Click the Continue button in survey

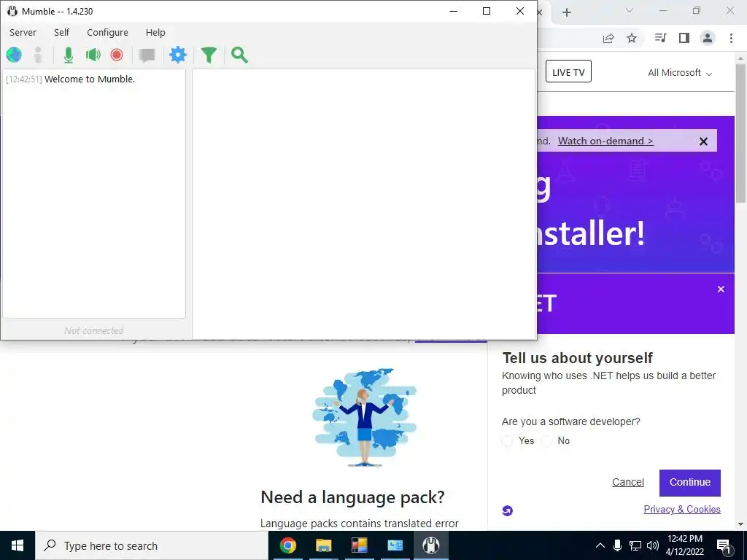[x=690, y=483]
